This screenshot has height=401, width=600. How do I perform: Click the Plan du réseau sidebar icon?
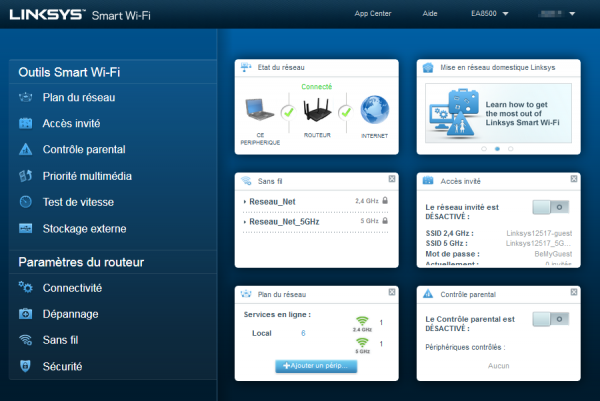25,97
